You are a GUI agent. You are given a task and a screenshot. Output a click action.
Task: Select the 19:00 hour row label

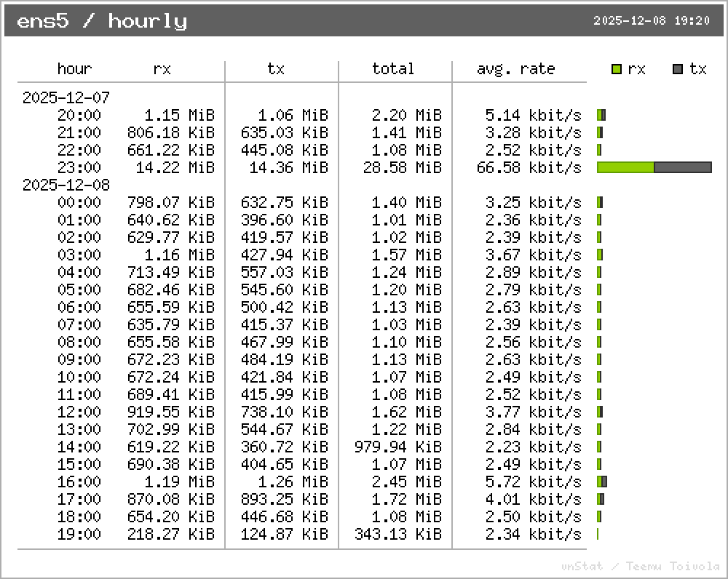click(79, 535)
